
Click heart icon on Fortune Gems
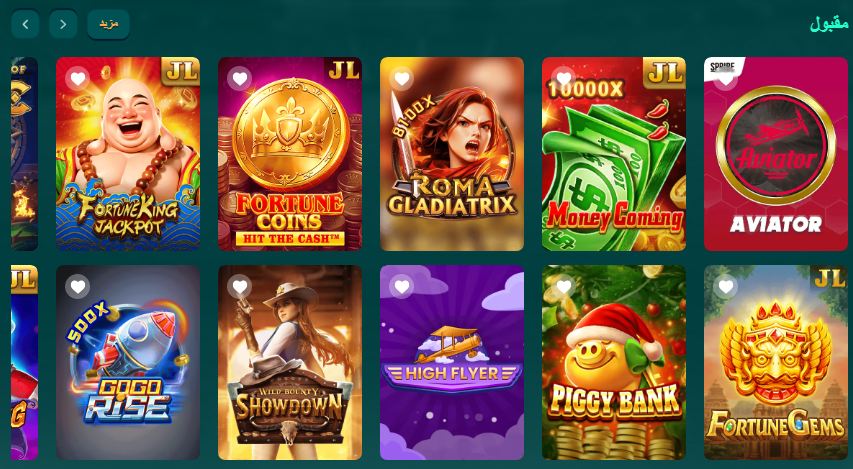pos(726,287)
